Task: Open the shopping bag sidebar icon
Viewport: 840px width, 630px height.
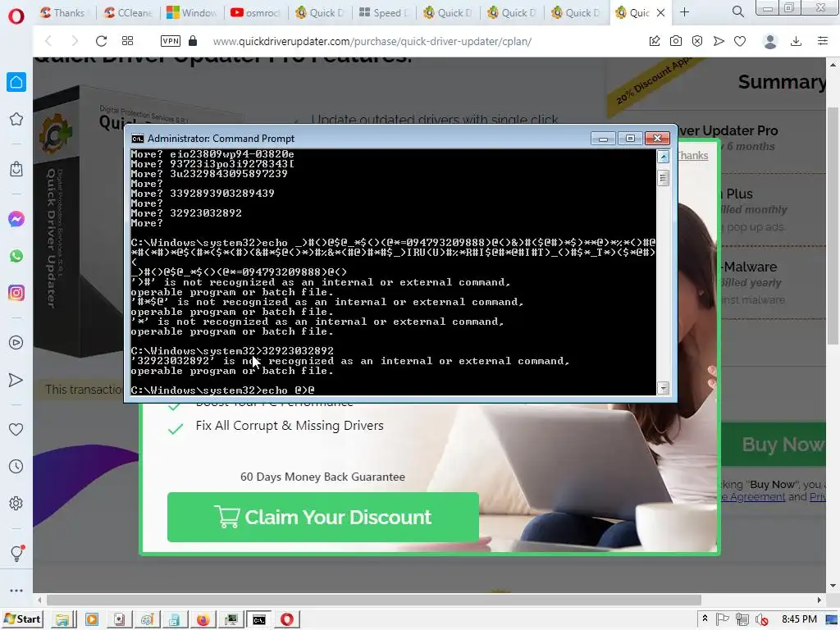Action: click(x=16, y=169)
